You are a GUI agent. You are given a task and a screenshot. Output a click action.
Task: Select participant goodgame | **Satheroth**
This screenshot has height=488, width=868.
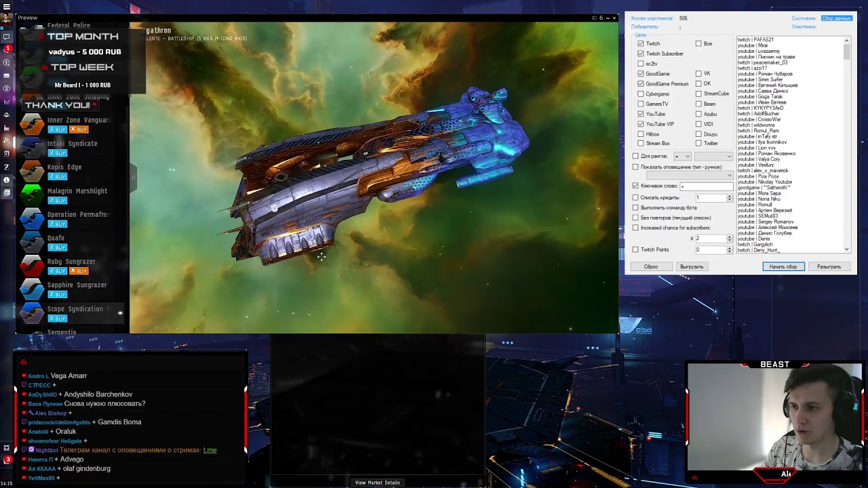coord(764,187)
